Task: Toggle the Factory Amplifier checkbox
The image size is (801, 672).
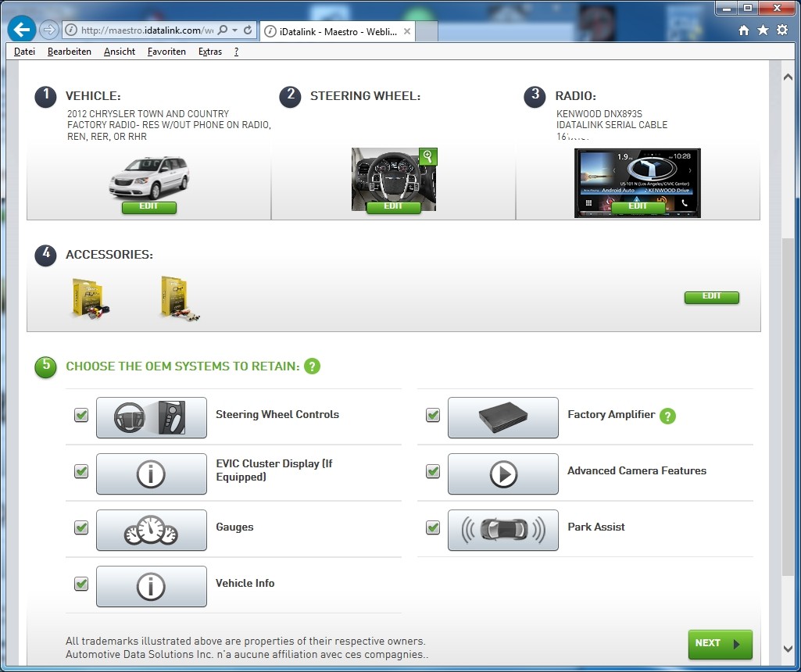Action: click(433, 415)
